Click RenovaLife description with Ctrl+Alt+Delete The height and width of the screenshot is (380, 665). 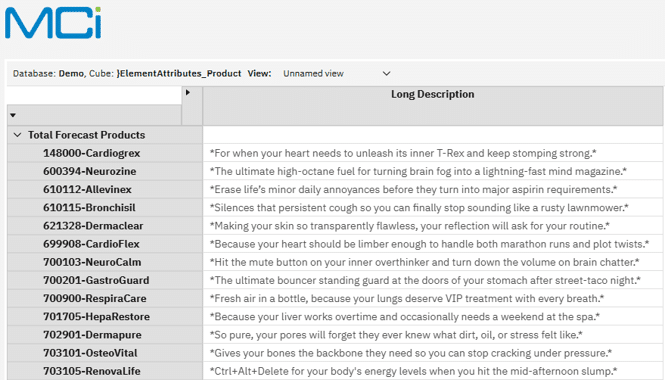pos(414,371)
